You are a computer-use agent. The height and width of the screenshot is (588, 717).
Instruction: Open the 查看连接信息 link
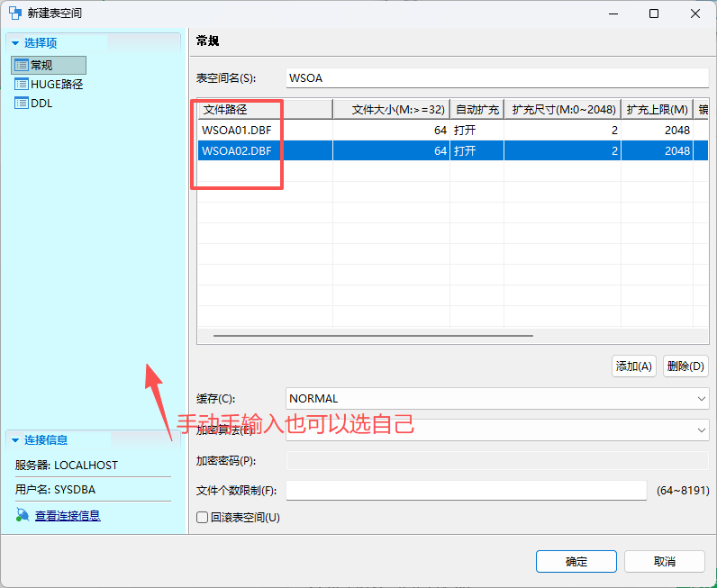click(x=68, y=516)
